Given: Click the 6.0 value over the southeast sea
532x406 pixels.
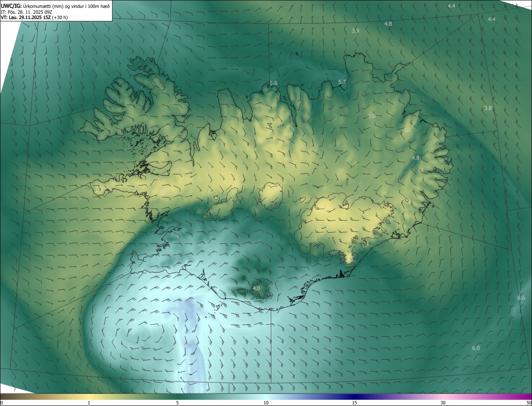Looking at the screenshot, I should click(x=476, y=348).
